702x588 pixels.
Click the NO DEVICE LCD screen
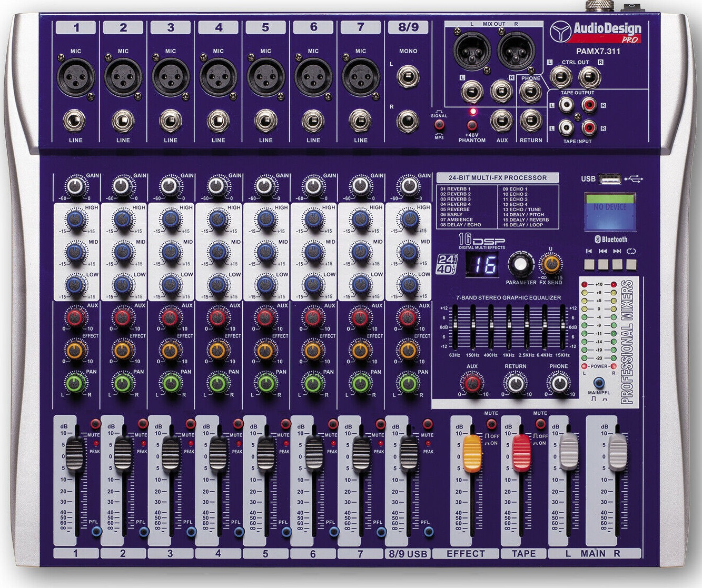(x=610, y=212)
